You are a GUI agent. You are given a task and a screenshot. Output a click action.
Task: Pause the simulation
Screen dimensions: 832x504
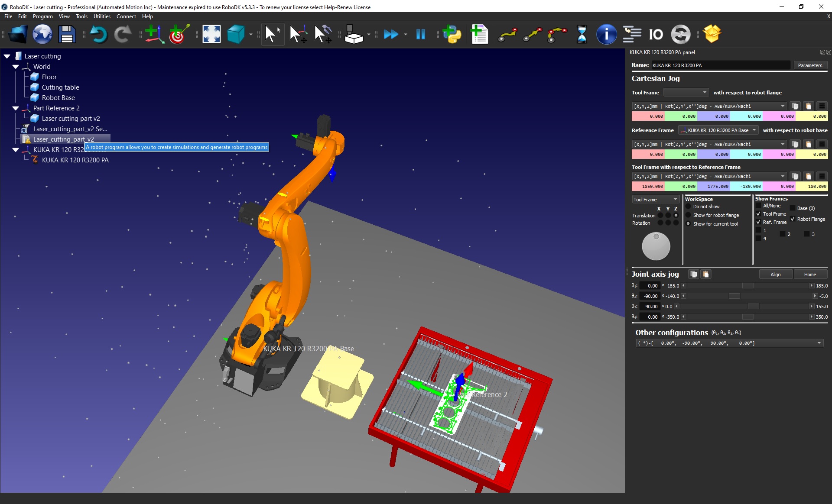click(420, 34)
